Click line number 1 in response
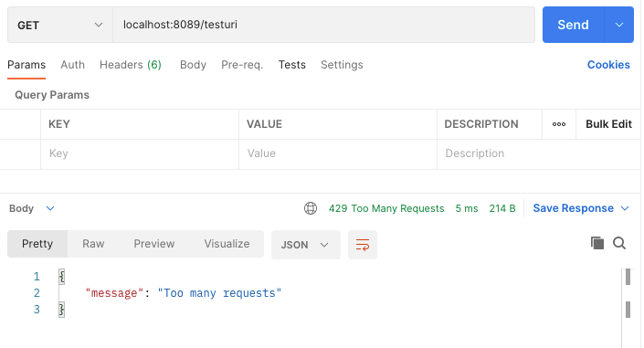 click(37, 277)
